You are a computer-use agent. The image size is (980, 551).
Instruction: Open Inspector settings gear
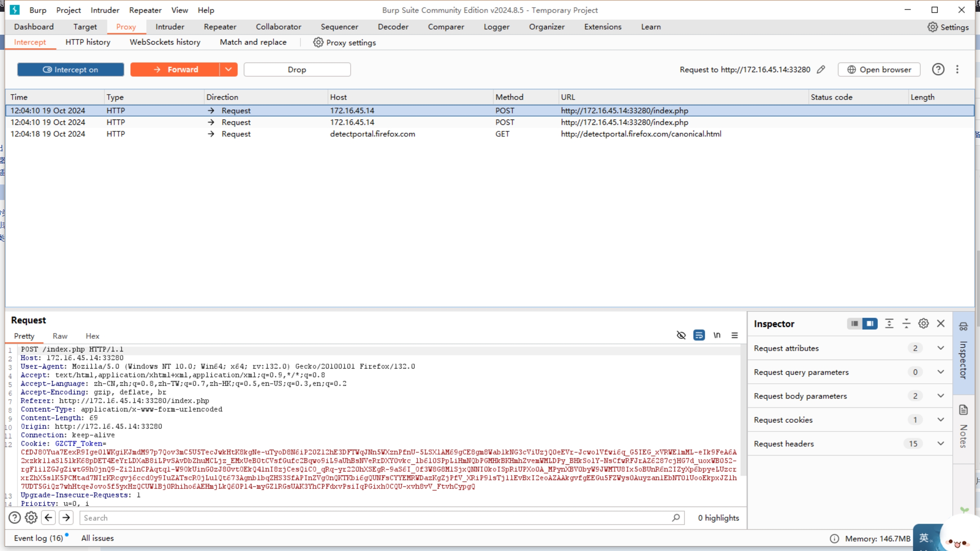(924, 324)
